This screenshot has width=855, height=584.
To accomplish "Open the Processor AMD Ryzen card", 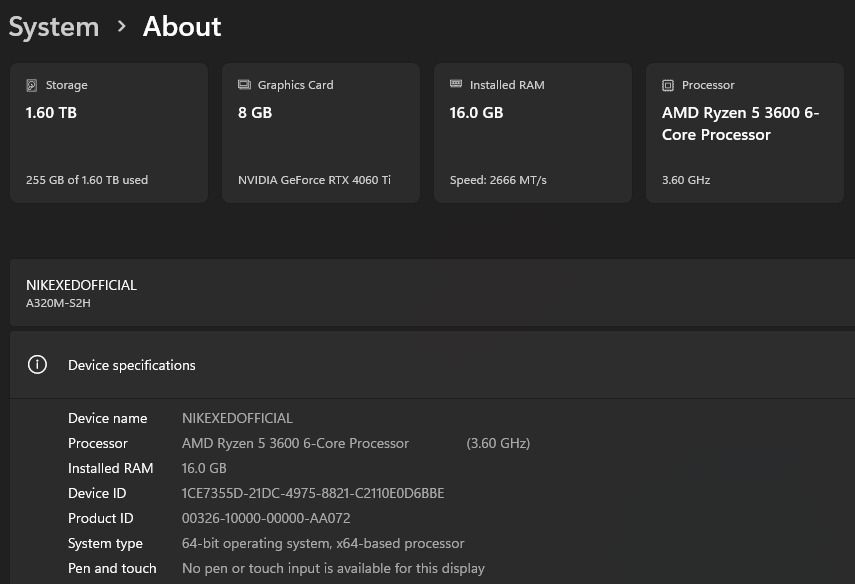I will tap(745, 133).
